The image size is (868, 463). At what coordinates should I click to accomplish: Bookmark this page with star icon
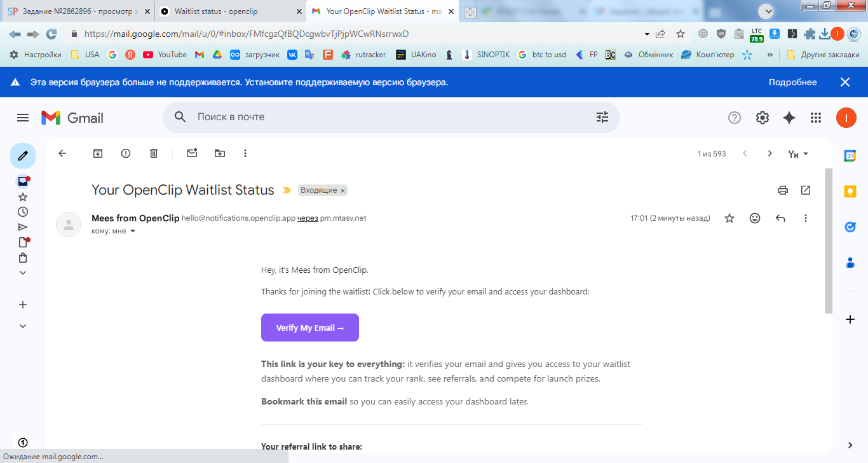(681, 34)
